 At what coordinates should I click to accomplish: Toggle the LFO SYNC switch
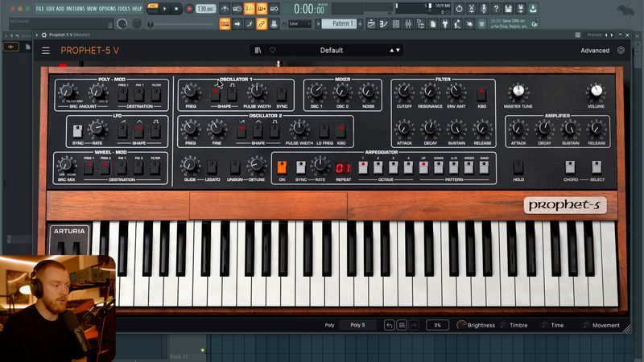point(77,131)
